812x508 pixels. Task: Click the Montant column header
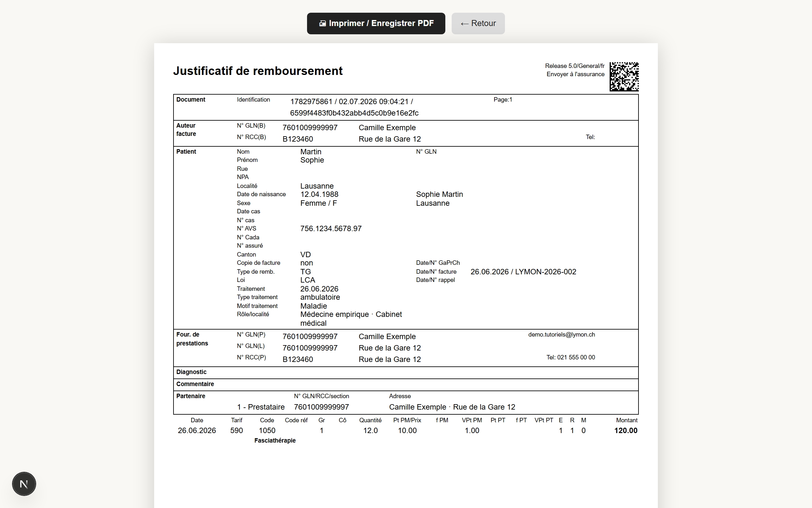pyautogui.click(x=626, y=420)
